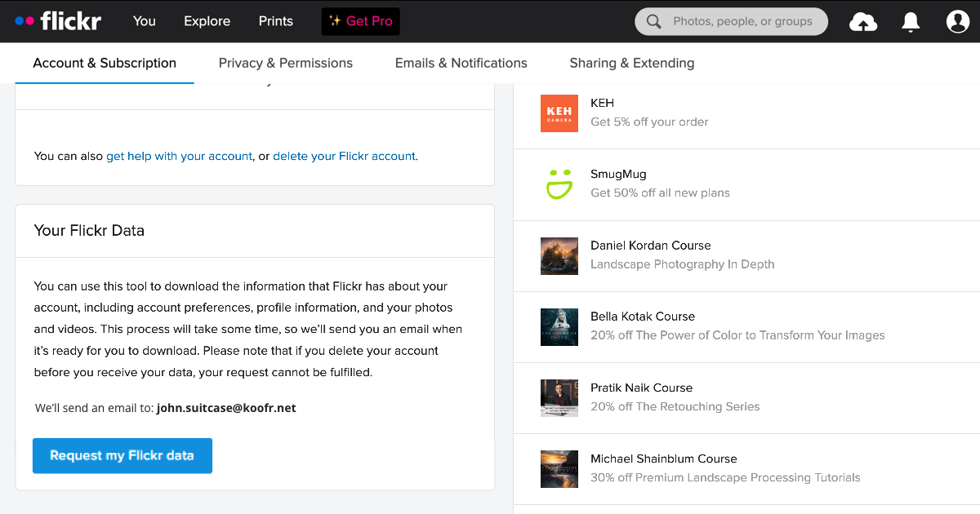Switch to Sharing & Extending tab

(632, 63)
